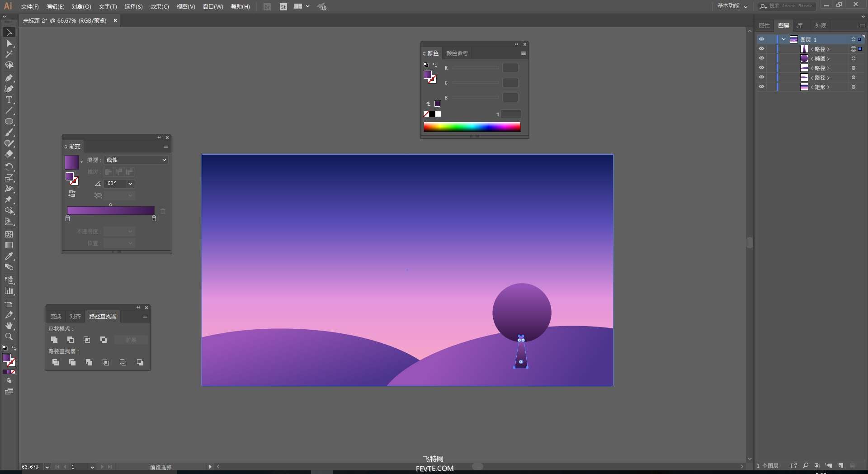Swap fill and stroke in Color panel
Viewport: 868px width, 474px height.
coord(435,65)
